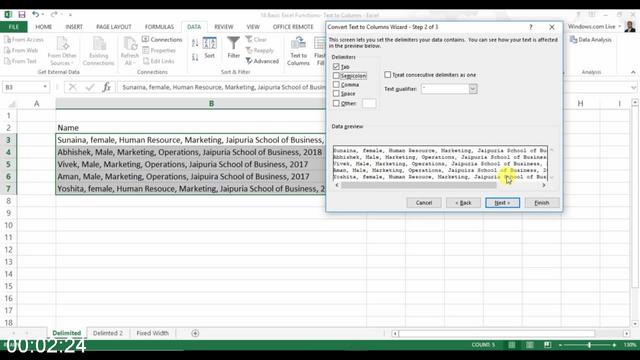Click the Clear filter icon
The width and height of the screenshot is (640, 360).
click(256, 40)
